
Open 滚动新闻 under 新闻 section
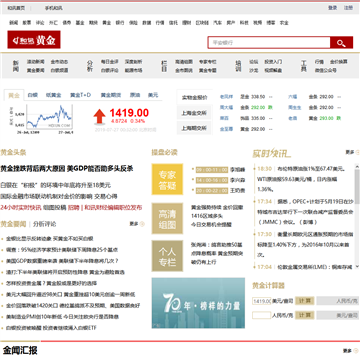[x=36, y=62]
